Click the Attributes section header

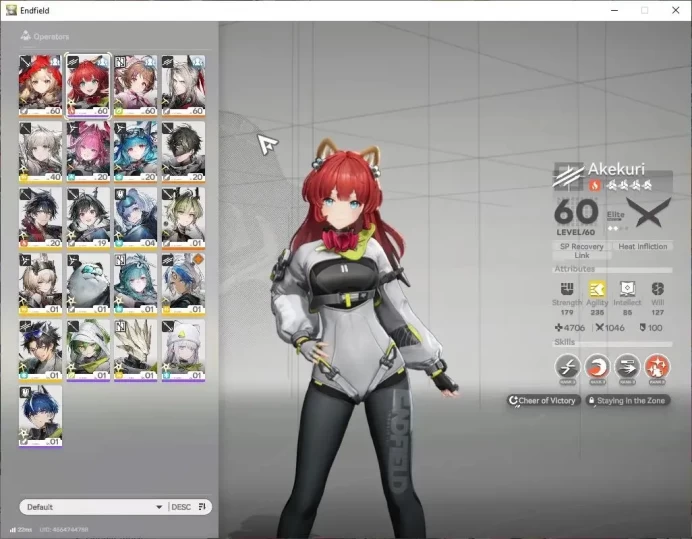(575, 269)
